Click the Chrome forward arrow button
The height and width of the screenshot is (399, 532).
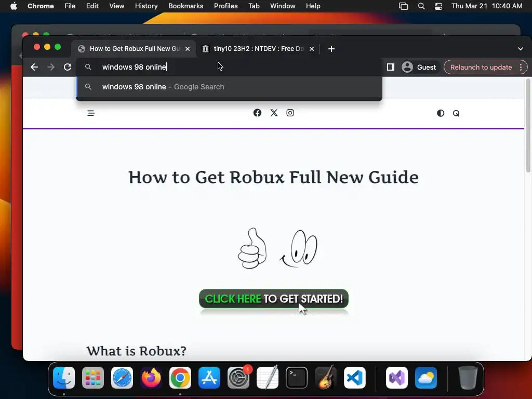pyautogui.click(x=51, y=67)
